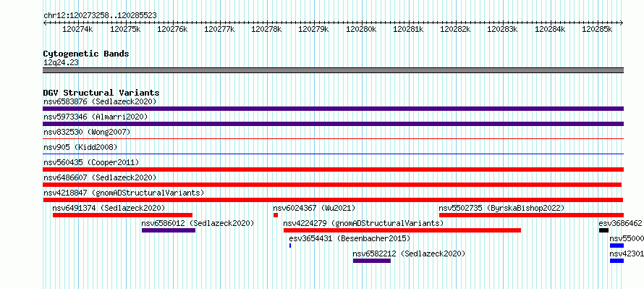Viewport: 644px width, 289px height.
Task: Click the 120283k ruler tick label
Action: pos(502,29)
